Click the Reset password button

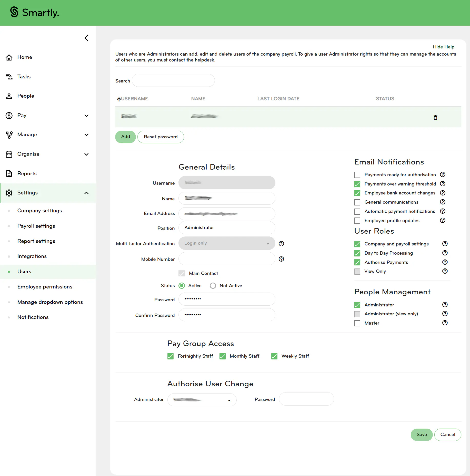(161, 137)
